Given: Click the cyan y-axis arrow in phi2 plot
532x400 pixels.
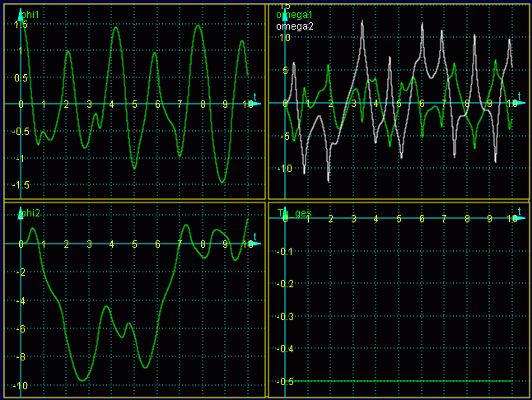Looking at the screenshot, I should [21, 213].
